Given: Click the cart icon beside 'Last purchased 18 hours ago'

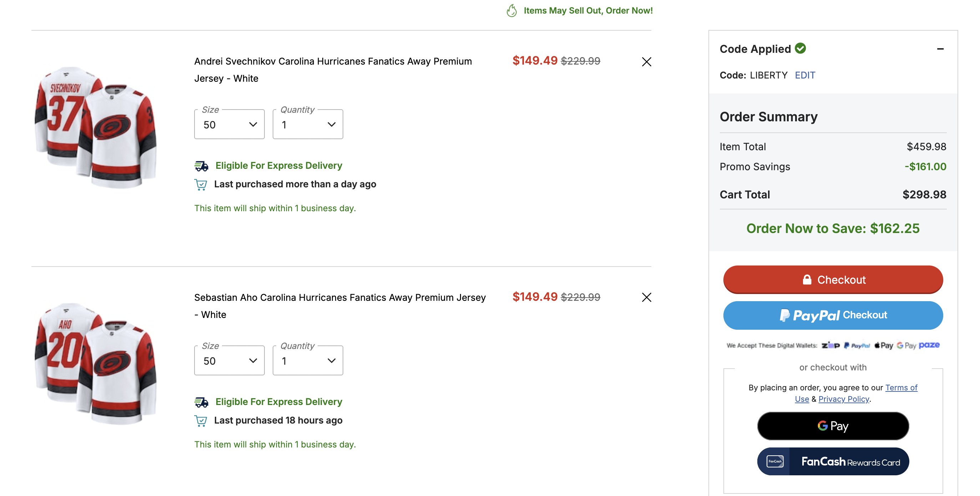Looking at the screenshot, I should tap(201, 421).
